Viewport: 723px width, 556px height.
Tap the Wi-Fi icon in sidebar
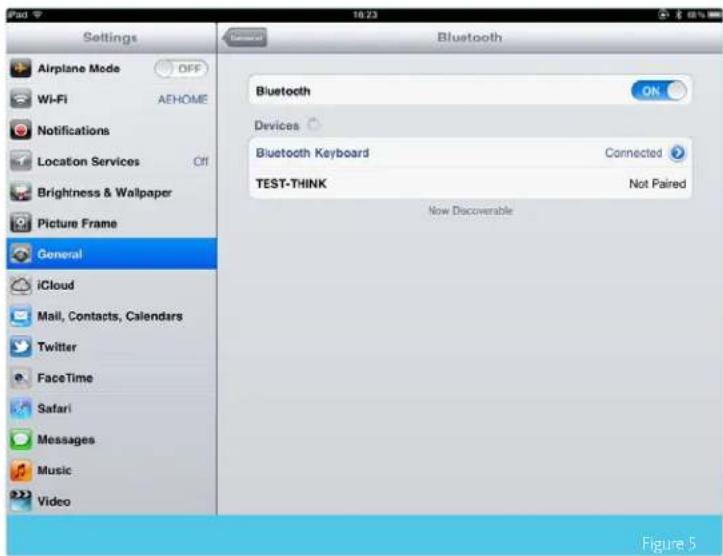click(x=21, y=99)
